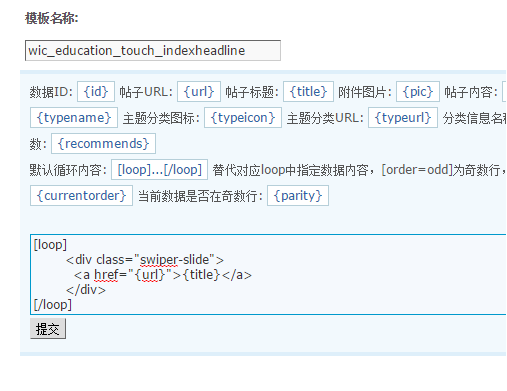Insert the {recommends} tag
The width and height of the screenshot is (507, 391).
click(x=103, y=143)
